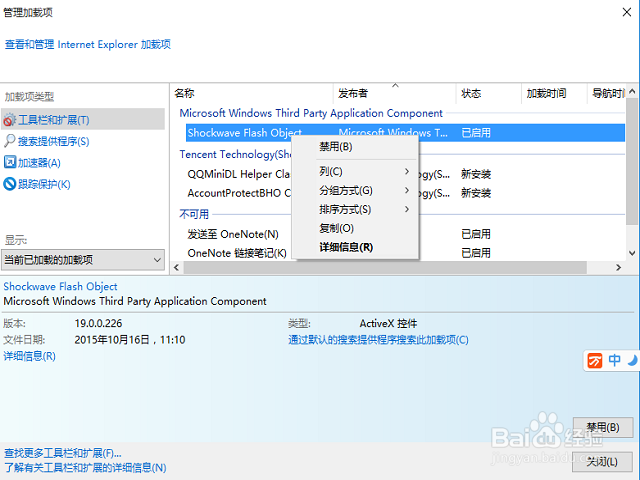Open 查找更多工具栏和扩展(F)... link
Image resolution: width=640 pixels, height=480 pixels.
tap(63, 453)
